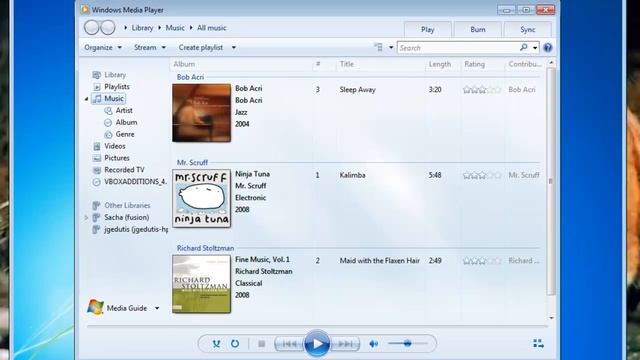Open the View options dropdown arrow

coord(391,48)
